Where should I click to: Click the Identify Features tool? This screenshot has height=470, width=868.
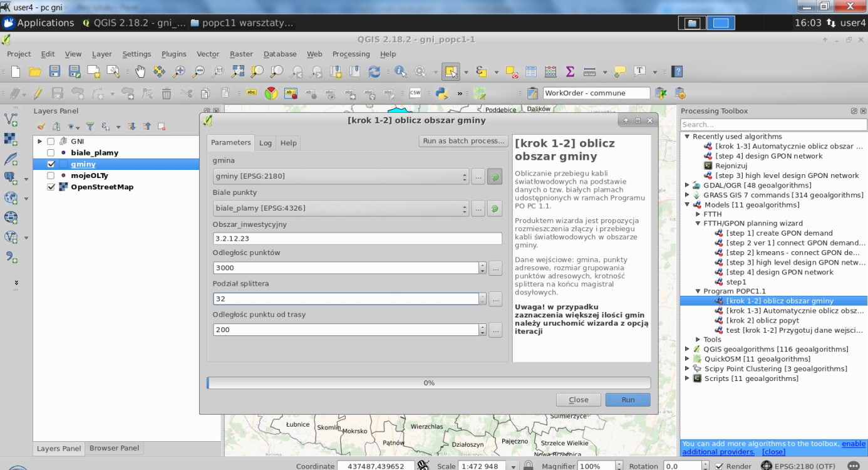click(x=400, y=71)
